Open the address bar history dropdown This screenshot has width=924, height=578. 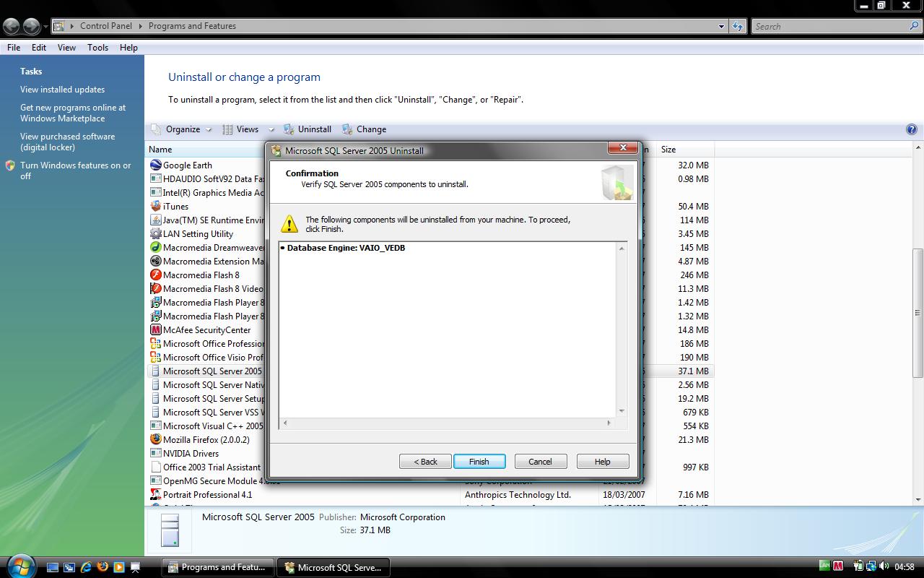click(x=721, y=26)
